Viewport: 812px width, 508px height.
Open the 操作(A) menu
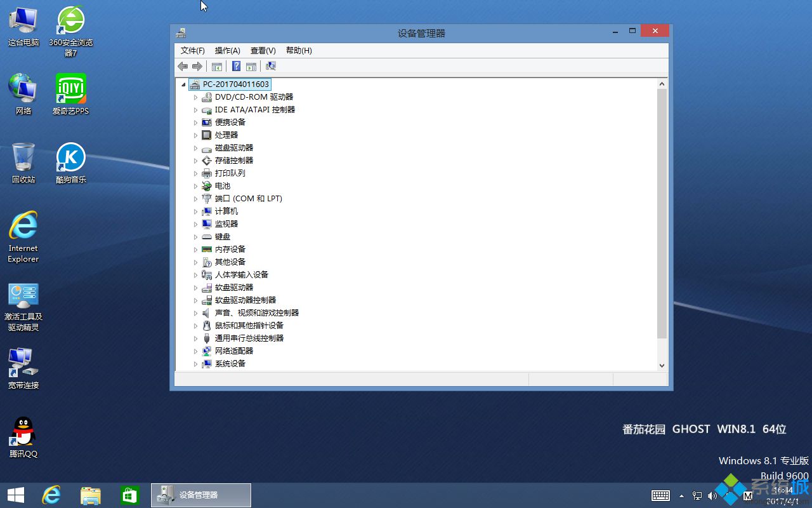(228, 51)
